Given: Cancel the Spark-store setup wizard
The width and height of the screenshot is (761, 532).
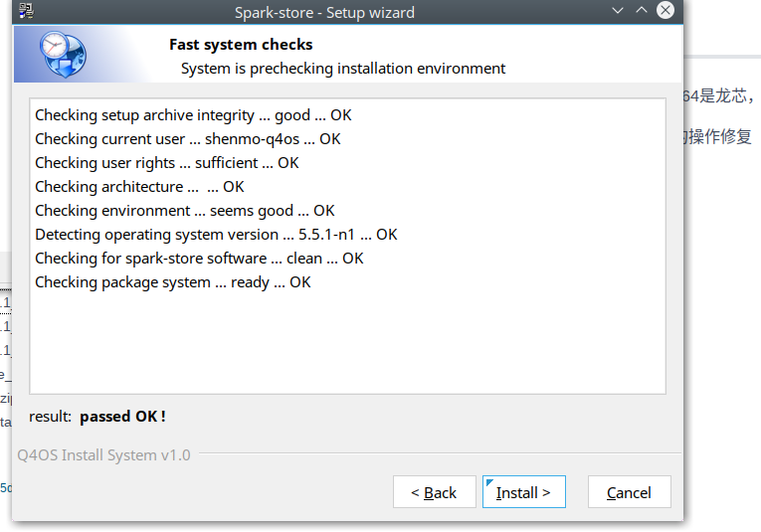Looking at the screenshot, I should pos(629,492).
